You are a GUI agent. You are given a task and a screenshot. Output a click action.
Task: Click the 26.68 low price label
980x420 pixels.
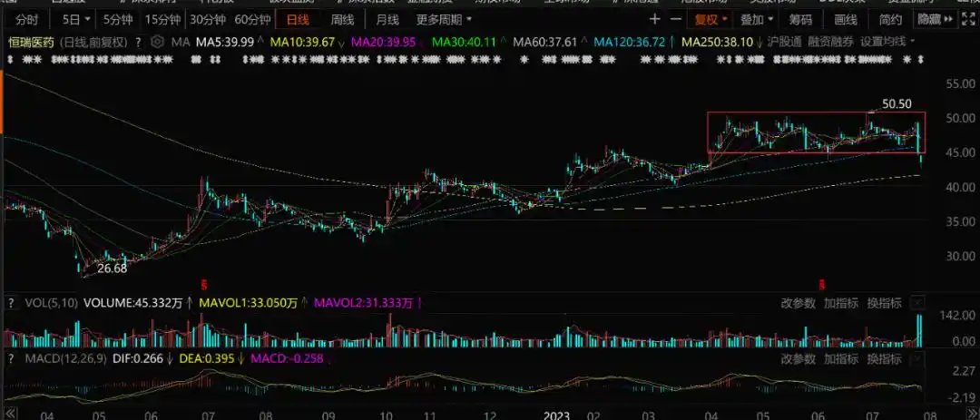click(113, 269)
